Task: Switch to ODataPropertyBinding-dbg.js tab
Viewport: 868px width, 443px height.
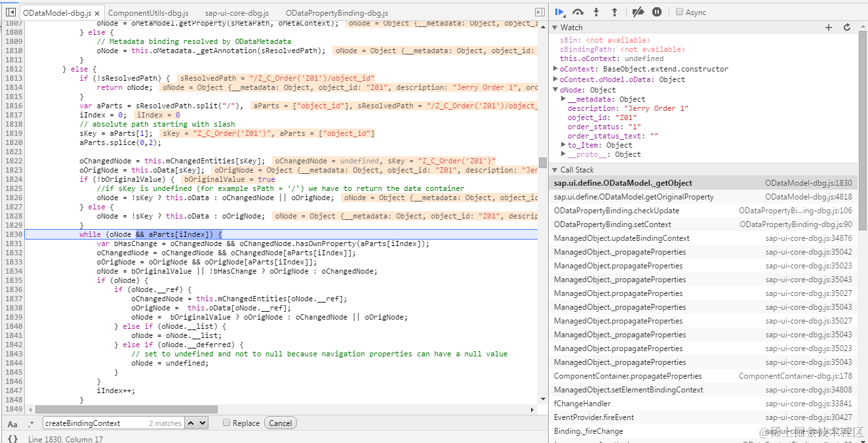Action: 337,13
